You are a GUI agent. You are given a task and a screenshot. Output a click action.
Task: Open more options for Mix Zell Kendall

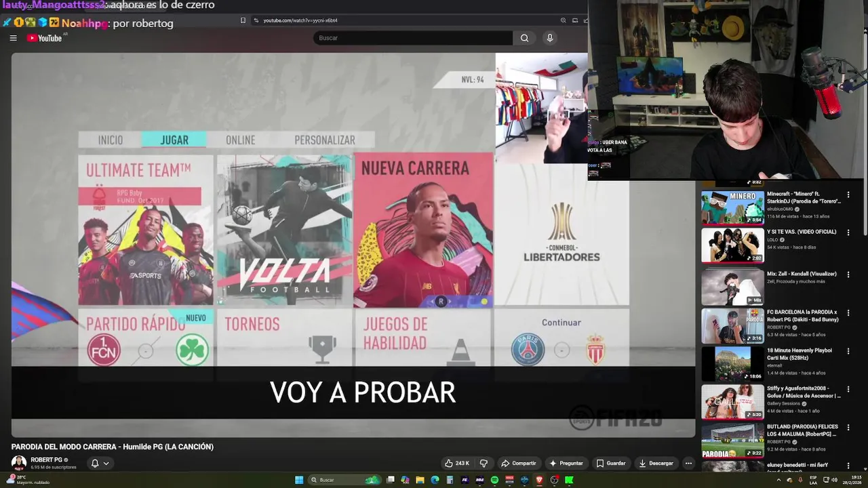click(848, 274)
